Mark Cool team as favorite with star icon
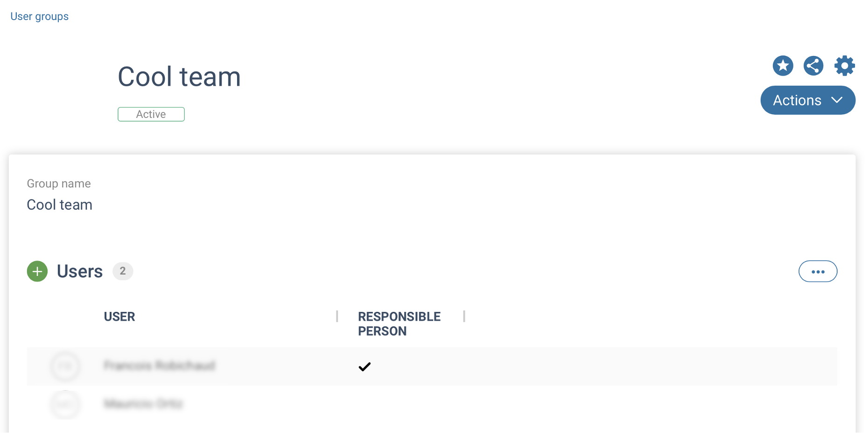Screen dimensions: 868x441 coord(783,66)
